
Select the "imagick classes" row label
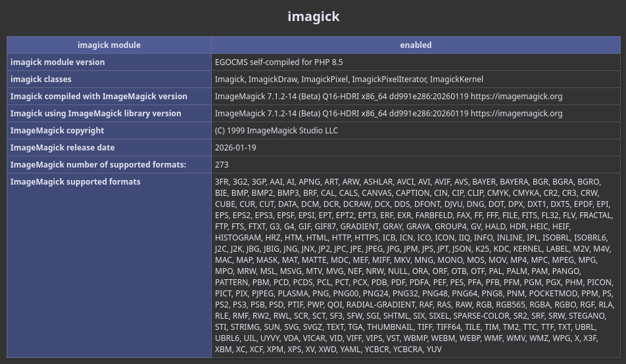[x=41, y=80]
